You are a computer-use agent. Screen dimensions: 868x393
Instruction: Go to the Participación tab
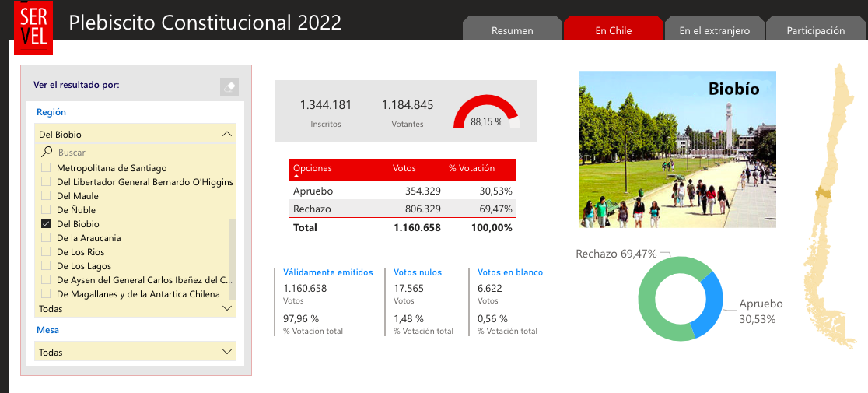(816, 29)
